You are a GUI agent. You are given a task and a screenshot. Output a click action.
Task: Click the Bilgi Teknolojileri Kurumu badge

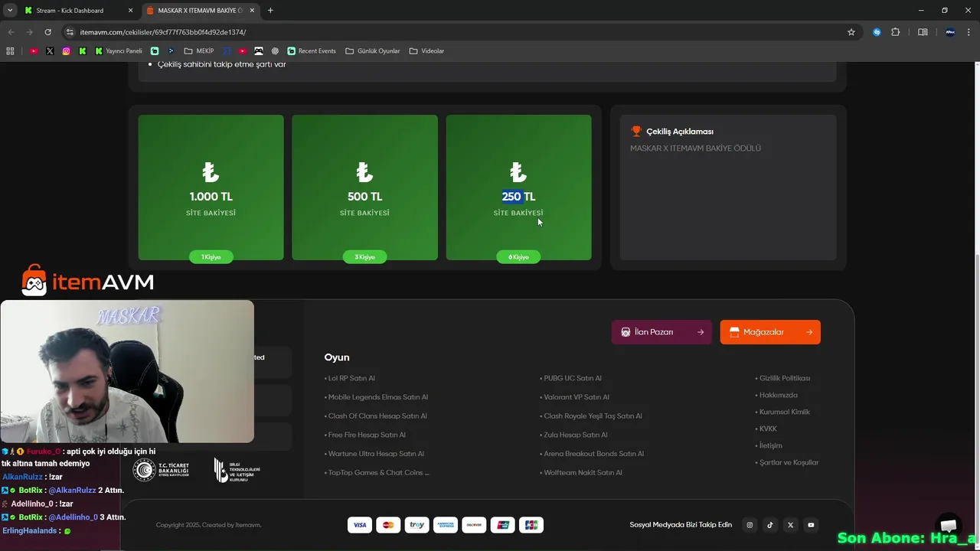click(237, 470)
